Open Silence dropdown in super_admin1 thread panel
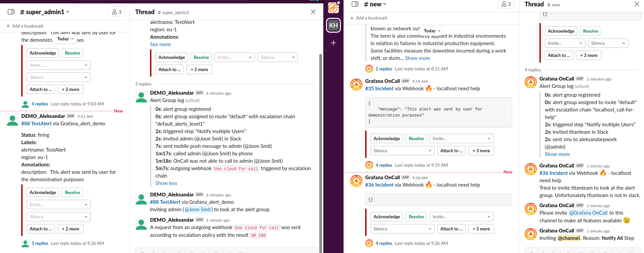This screenshot has width=644, height=253. pyautogui.click(x=278, y=57)
